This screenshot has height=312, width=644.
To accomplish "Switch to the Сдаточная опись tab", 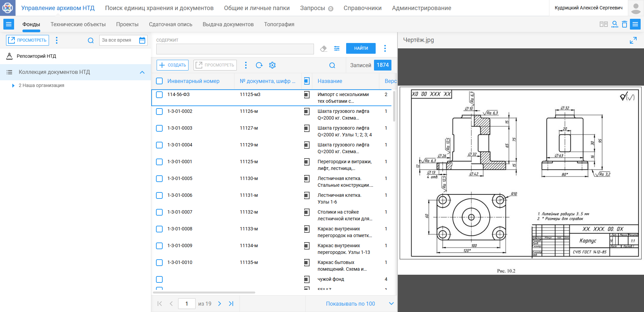I will click(x=171, y=24).
